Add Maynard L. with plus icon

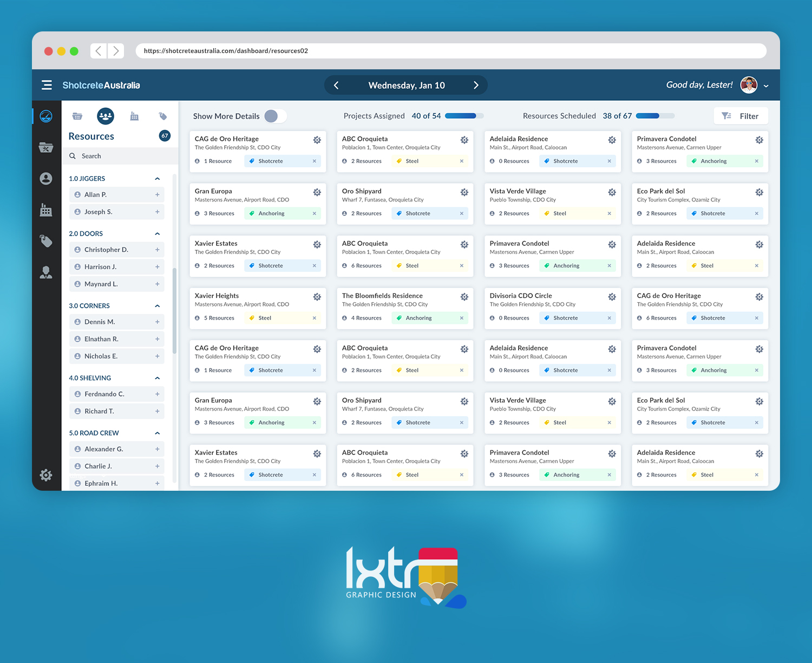click(x=158, y=284)
